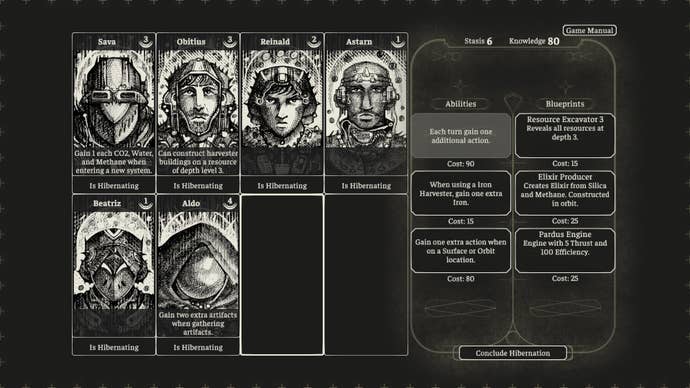Select extra action on Surface or Orbit ability
Viewport: 690px width, 388px height.
click(x=461, y=251)
